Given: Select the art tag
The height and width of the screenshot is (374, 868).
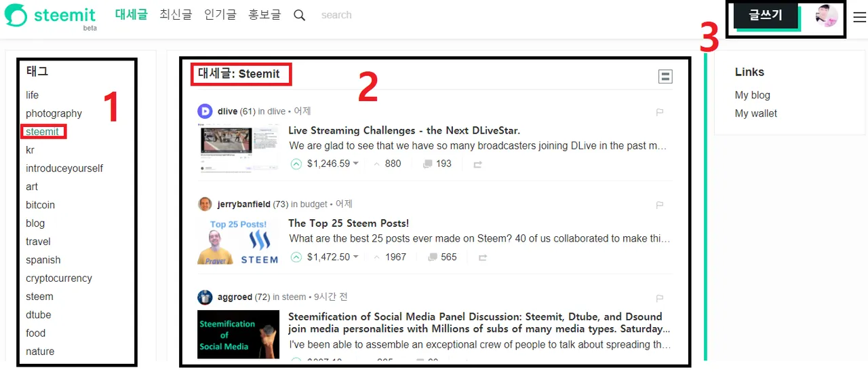Looking at the screenshot, I should tap(32, 187).
